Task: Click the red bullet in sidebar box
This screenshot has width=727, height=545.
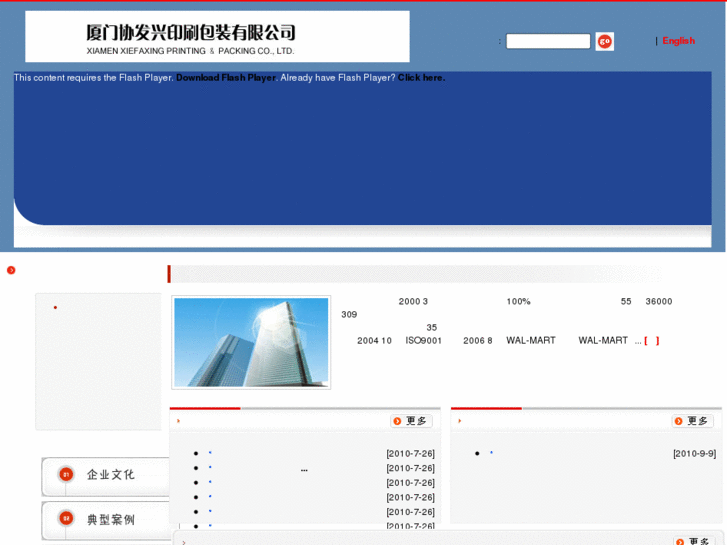Action: [x=55, y=308]
